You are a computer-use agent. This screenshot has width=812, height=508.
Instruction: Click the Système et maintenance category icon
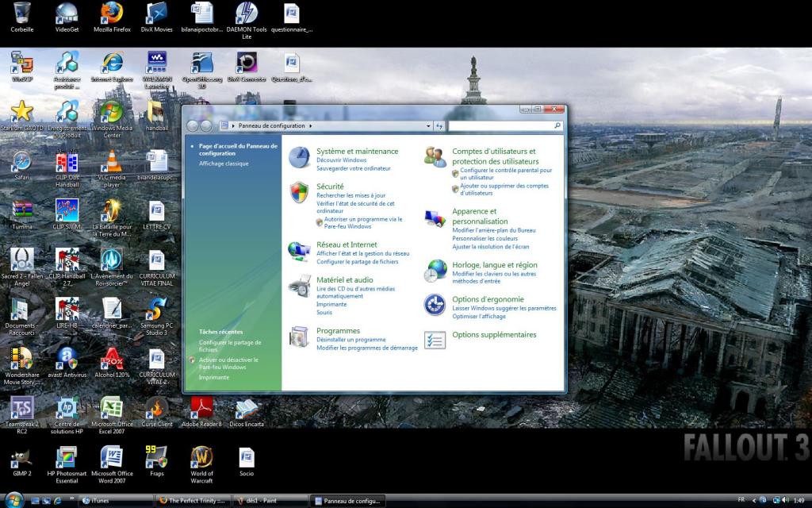click(x=299, y=157)
